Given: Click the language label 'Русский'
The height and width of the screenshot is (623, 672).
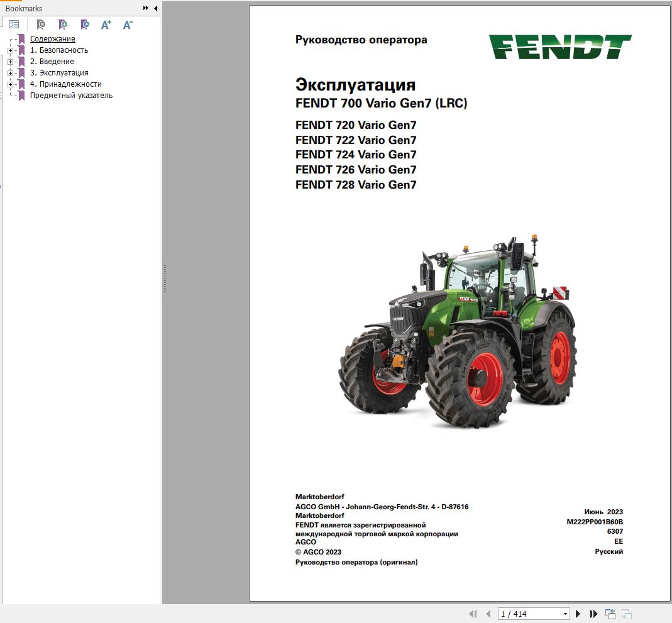Looking at the screenshot, I should (609, 551).
